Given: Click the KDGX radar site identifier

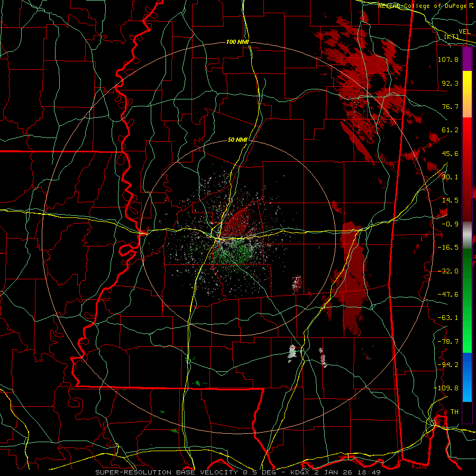Looking at the screenshot, I should coord(300,472).
